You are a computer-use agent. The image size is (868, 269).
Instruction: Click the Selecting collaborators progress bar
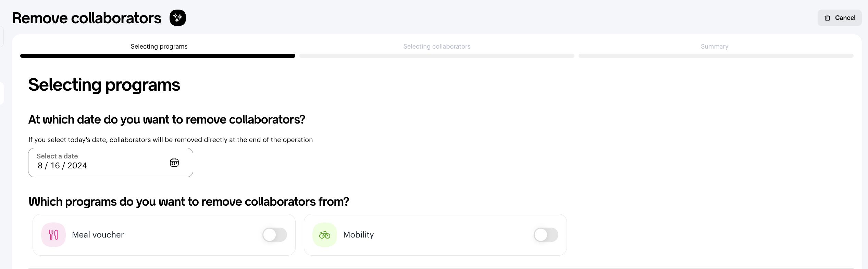[437, 56]
